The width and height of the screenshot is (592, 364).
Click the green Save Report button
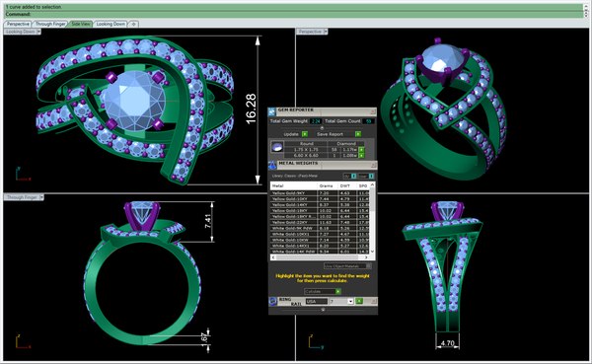(x=358, y=134)
